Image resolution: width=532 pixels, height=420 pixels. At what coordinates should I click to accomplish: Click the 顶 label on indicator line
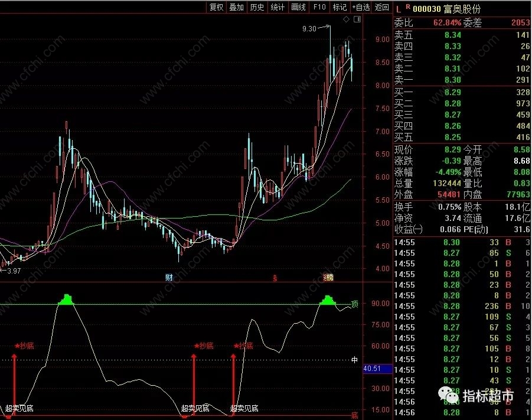[354, 304]
